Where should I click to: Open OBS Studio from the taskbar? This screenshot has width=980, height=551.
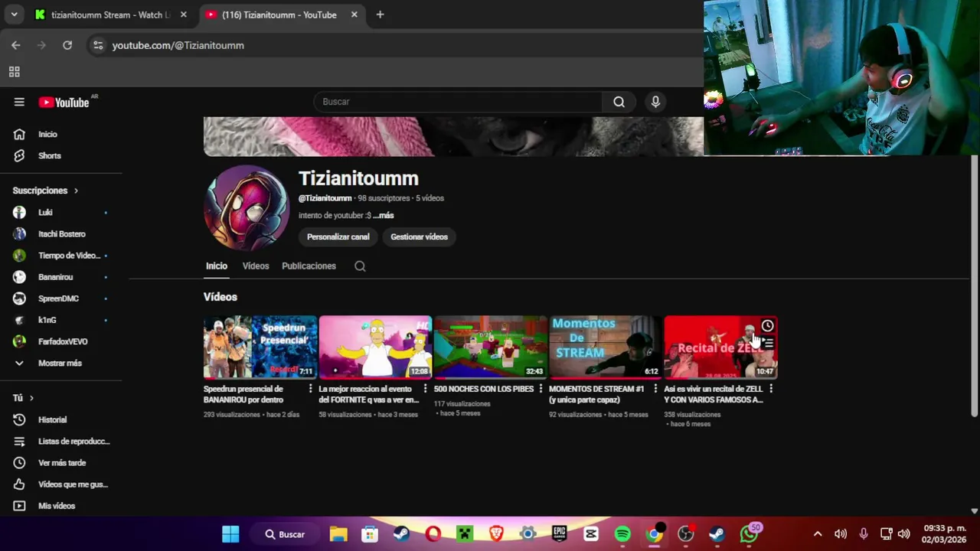686,534
